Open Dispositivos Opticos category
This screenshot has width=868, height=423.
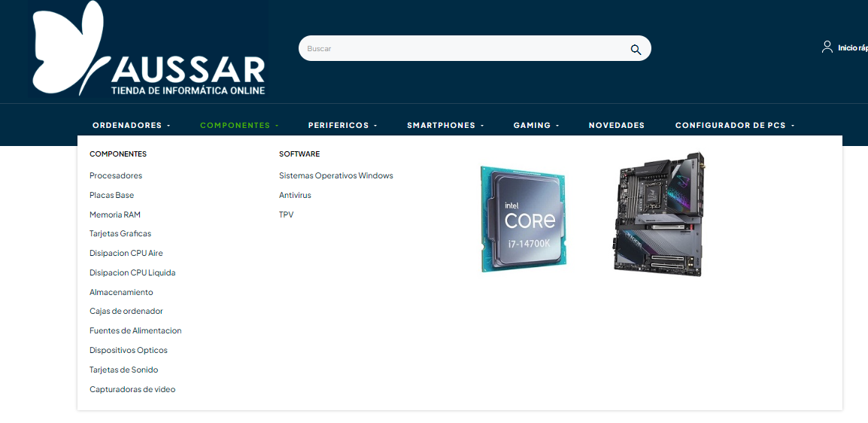[129, 350]
